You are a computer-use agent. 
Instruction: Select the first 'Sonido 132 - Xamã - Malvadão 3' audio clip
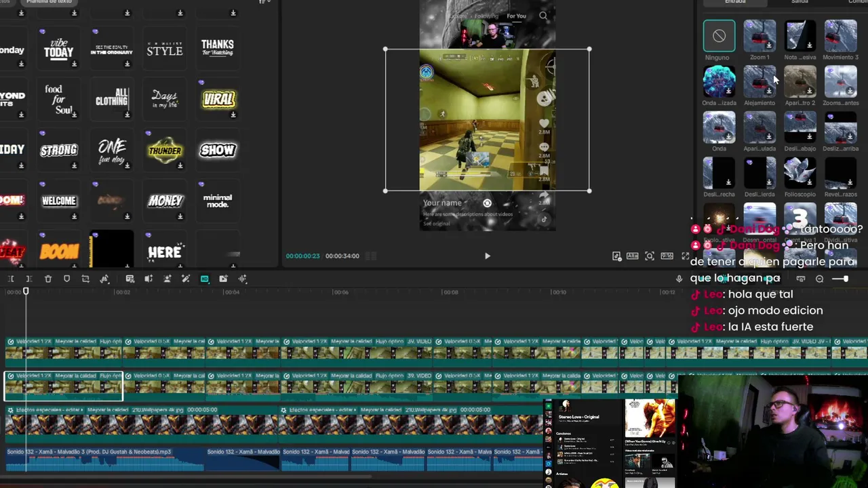[105, 459]
